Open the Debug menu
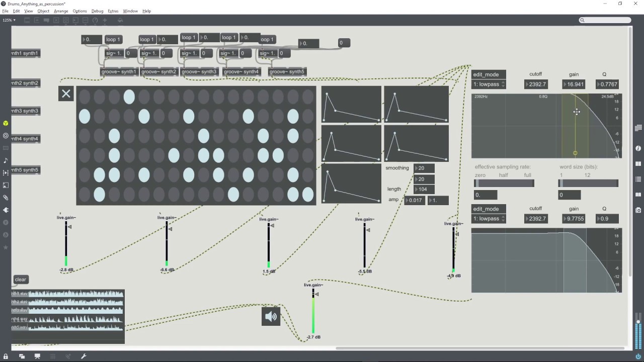 [x=97, y=11]
